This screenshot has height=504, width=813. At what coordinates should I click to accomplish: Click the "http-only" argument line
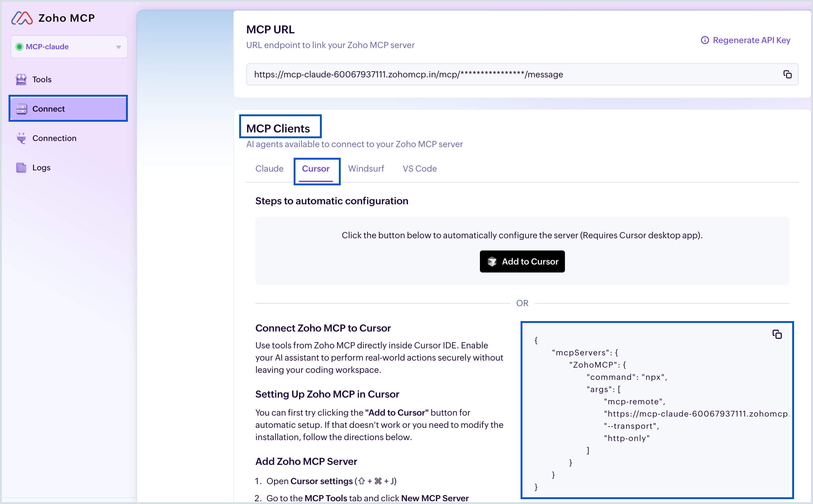[627, 438]
